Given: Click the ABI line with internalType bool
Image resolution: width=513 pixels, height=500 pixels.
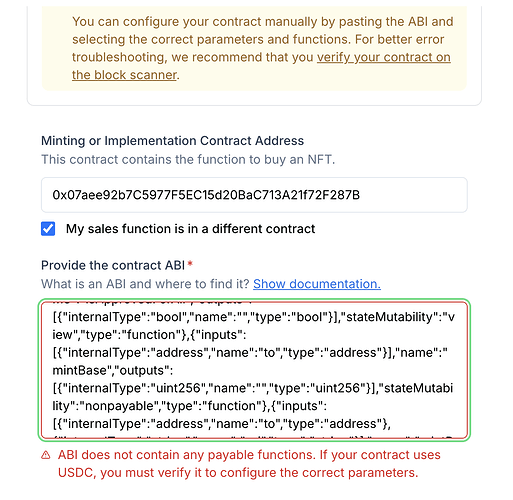Looking at the screenshot, I should pos(254,317).
